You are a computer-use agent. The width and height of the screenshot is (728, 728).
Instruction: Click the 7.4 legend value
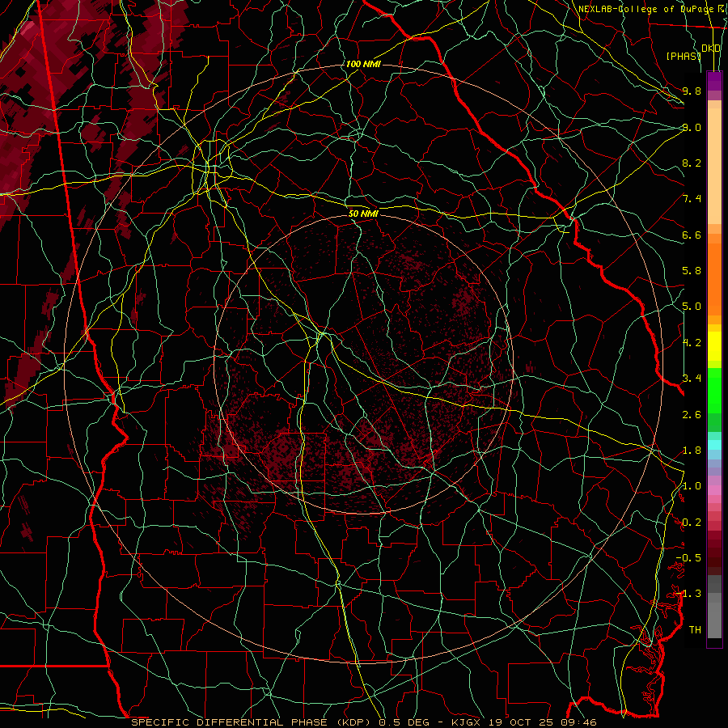[x=692, y=199]
